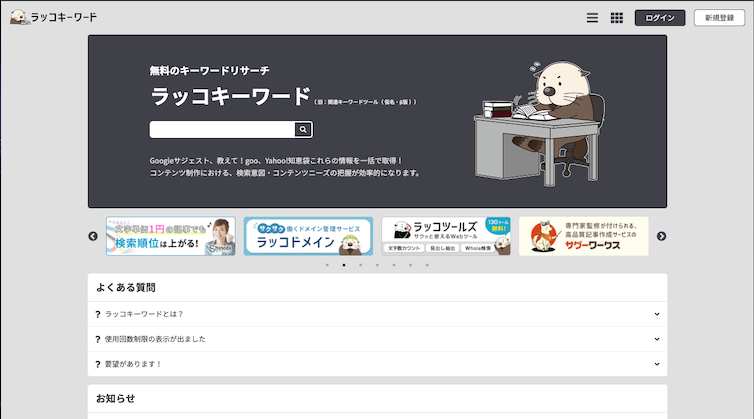
Task: Expand ラッコキーワードとは？ question
Action: coord(377,314)
